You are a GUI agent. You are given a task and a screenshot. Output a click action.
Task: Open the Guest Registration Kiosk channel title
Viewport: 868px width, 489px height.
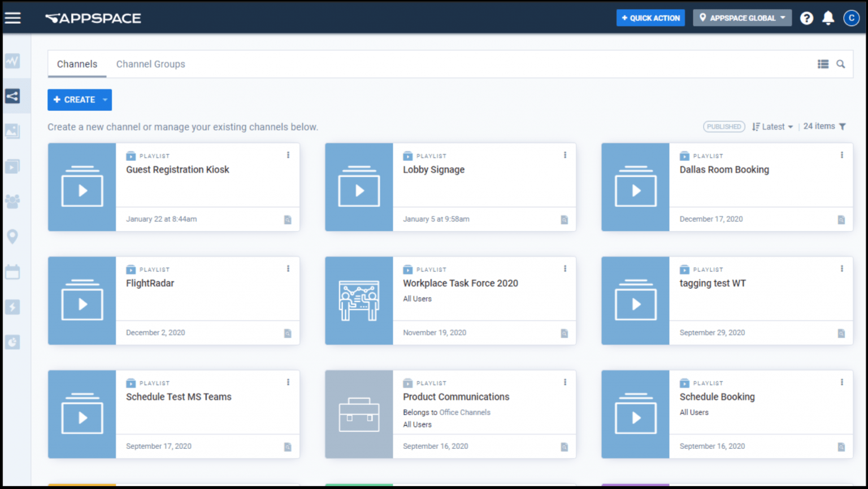click(x=177, y=169)
